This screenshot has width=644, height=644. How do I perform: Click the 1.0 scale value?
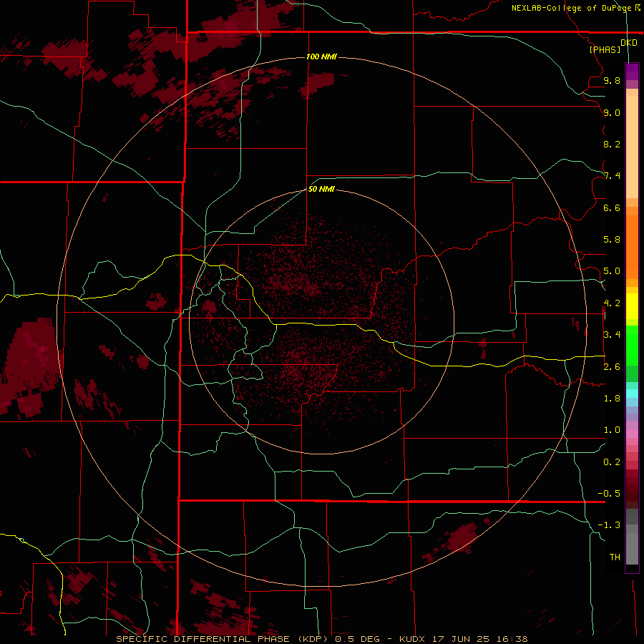[612, 430]
